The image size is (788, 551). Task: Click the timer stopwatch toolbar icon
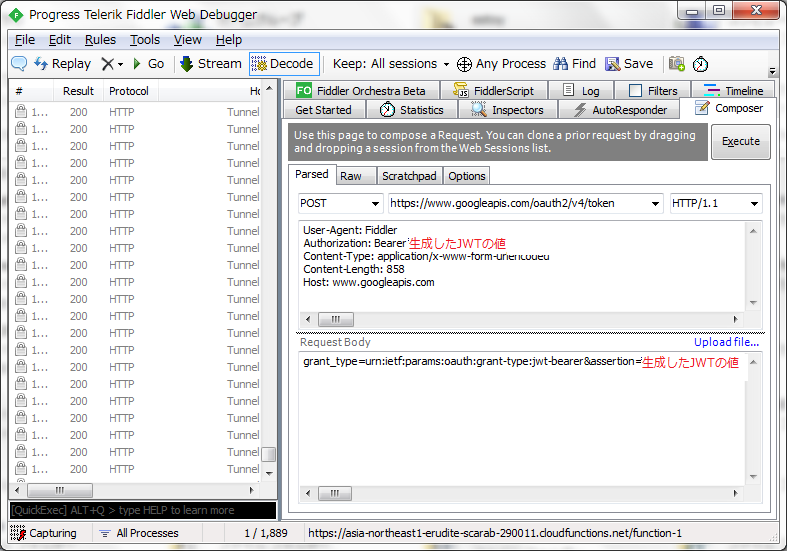tap(700, 64)
